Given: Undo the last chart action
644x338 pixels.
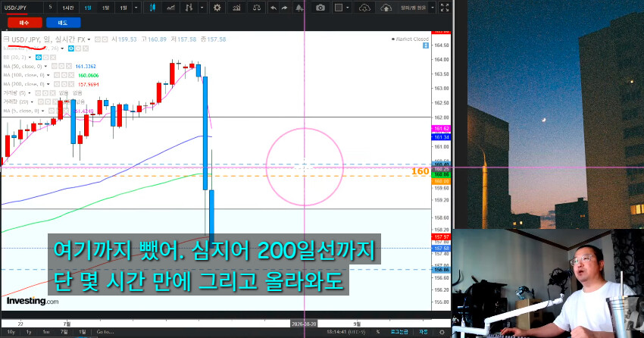Looking at the screenshot, I should tap(273, 8).
